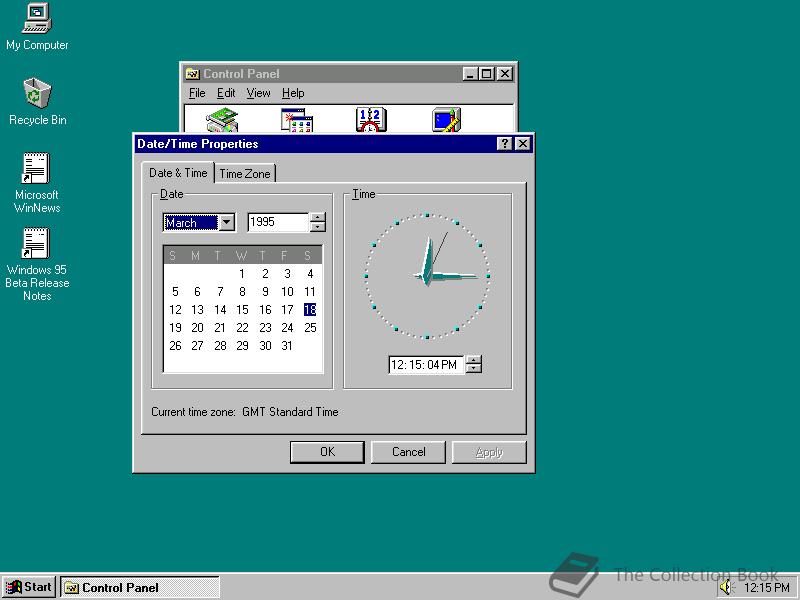
Task: Select day 1 in the calendar
Action: [242, 273]
